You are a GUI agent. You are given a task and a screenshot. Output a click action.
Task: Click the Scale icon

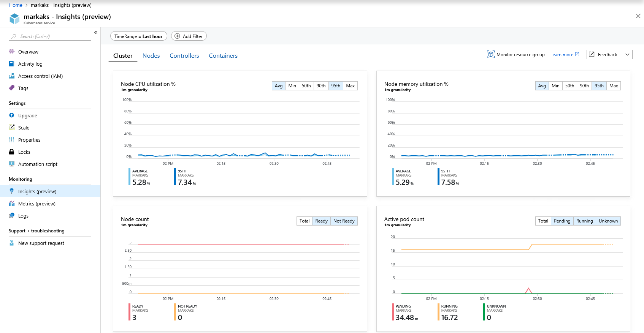12,128
